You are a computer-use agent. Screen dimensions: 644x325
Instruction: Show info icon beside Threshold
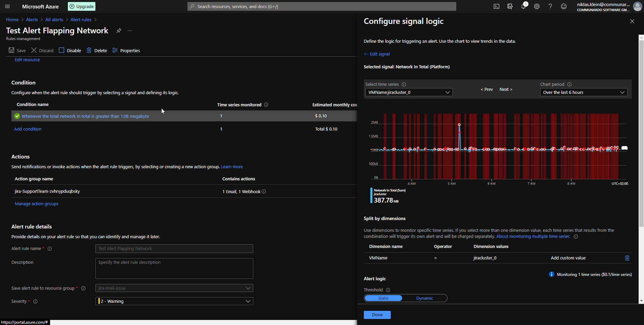click(388, 290)
